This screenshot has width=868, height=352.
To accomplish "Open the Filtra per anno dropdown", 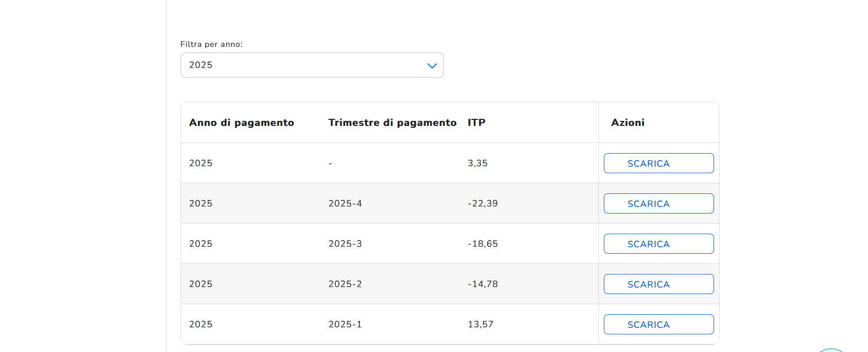I will [x=311, y=65].
